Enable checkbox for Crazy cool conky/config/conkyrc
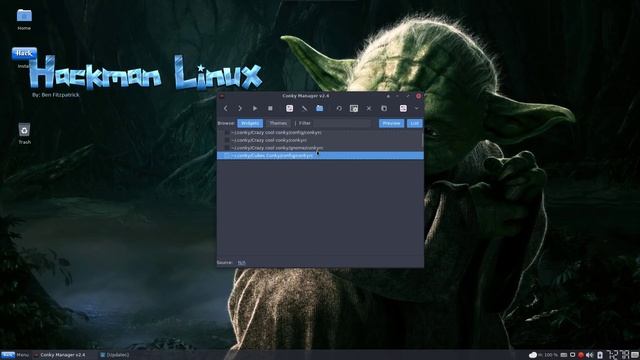The height and width of the screenshot is (360, 640). [x=227, y=133]
